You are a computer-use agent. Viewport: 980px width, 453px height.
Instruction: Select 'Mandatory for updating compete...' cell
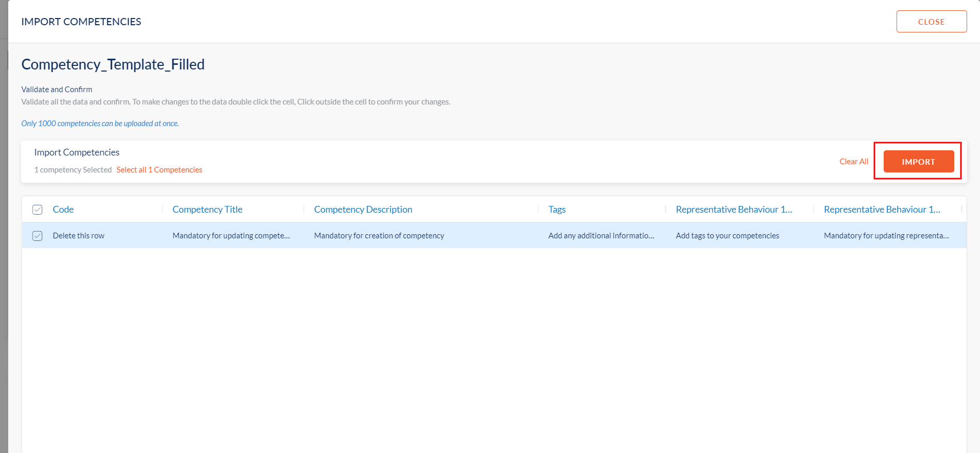[x=231, y=236]
